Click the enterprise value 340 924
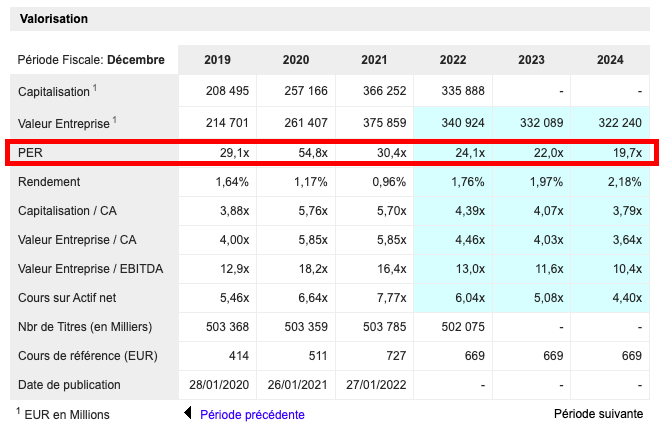Image resolution: width=663 pixels, height=428 pixels. point(463,123)
